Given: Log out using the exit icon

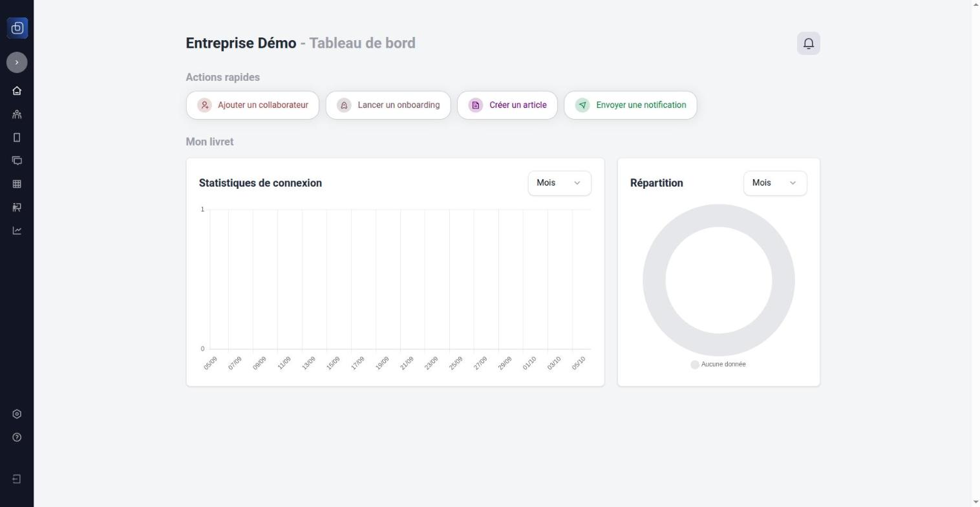Looking at the screenshot, I should [x=17, y=479].
